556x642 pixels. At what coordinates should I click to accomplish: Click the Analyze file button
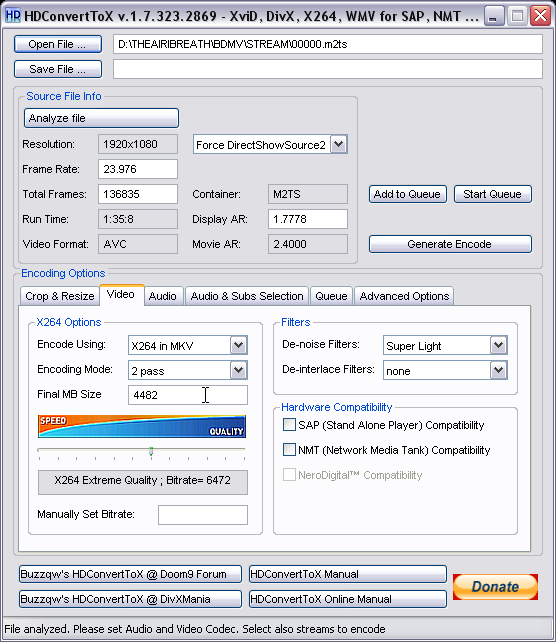point(101,118)
